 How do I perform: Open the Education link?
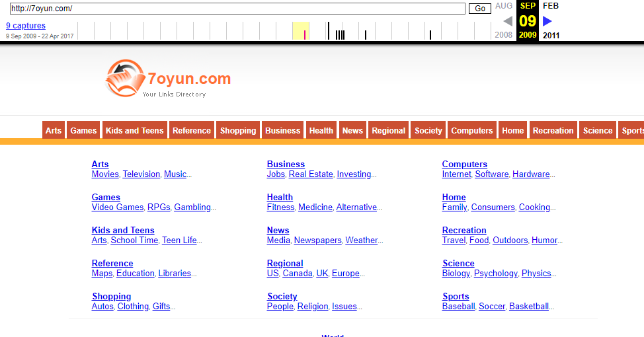[x=136, y=274]
